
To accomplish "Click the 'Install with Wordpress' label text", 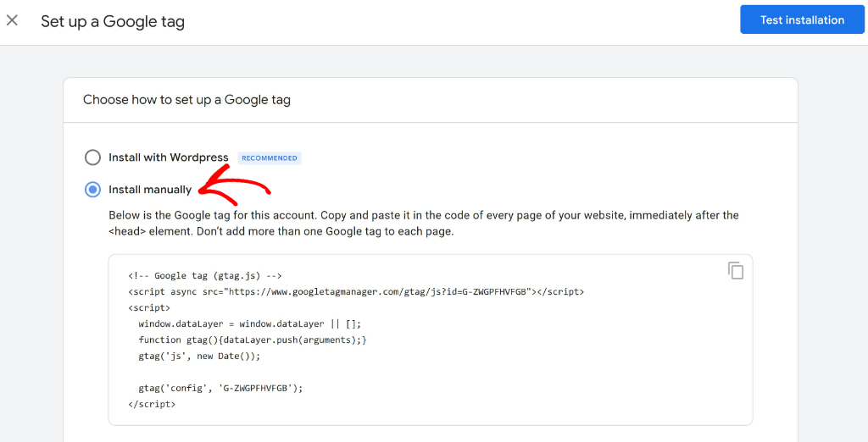I will click(x=169, y=157).
